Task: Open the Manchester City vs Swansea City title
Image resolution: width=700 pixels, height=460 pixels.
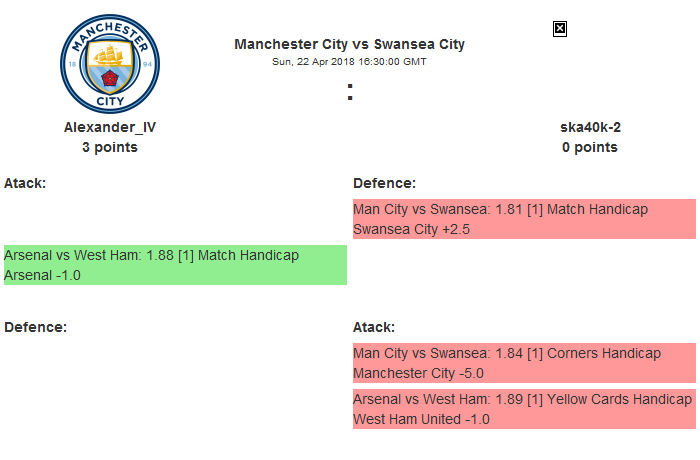Action: (x=349, y=44)
